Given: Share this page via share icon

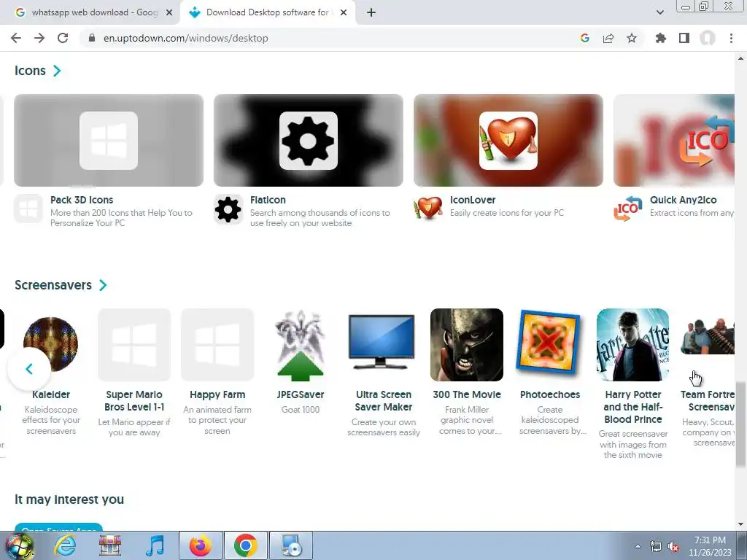Looking at the screenshot, I should (608, 38).
